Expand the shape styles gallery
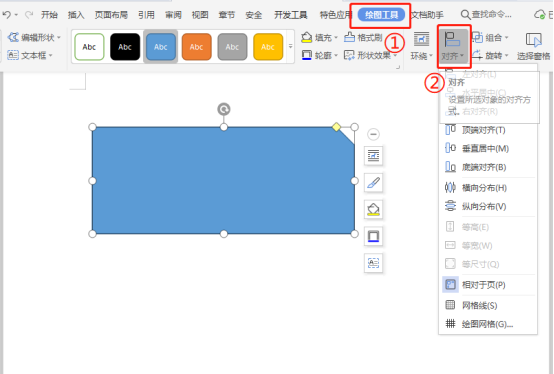 pyautogui.click(x=290, y=47)
